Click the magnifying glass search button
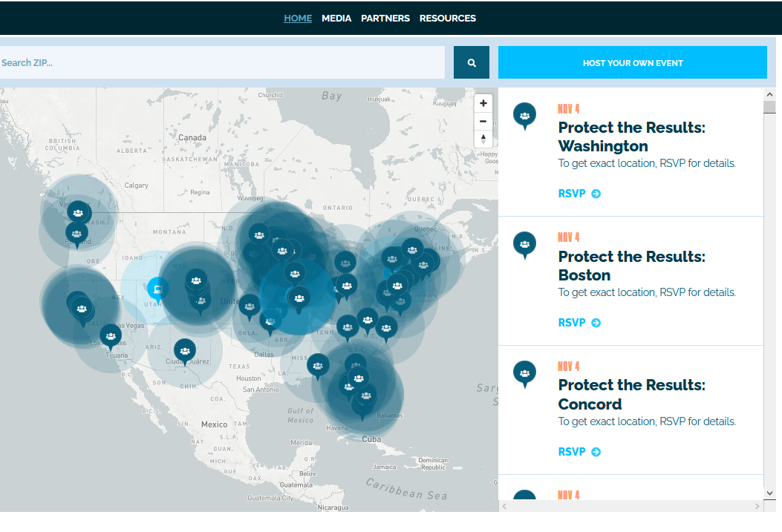 click(472, 63)
